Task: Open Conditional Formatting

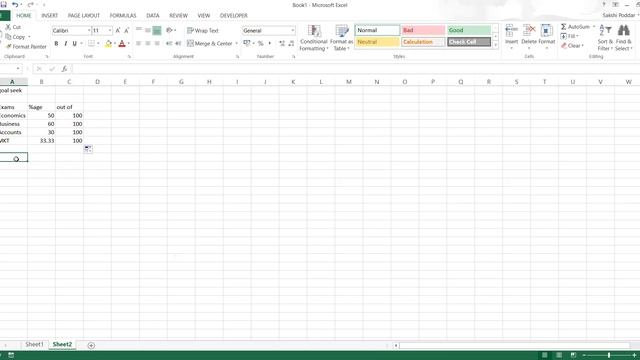Action: (x=313, y=38)
